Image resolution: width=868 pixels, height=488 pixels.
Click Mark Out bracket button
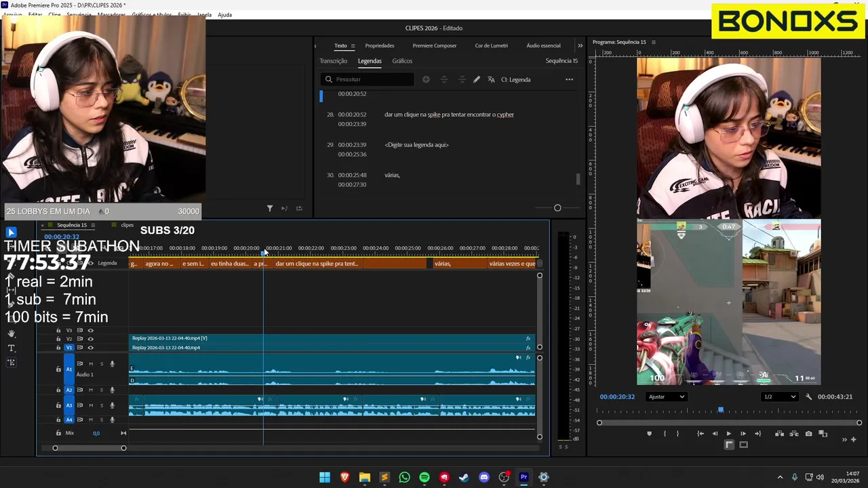(677, 434)
